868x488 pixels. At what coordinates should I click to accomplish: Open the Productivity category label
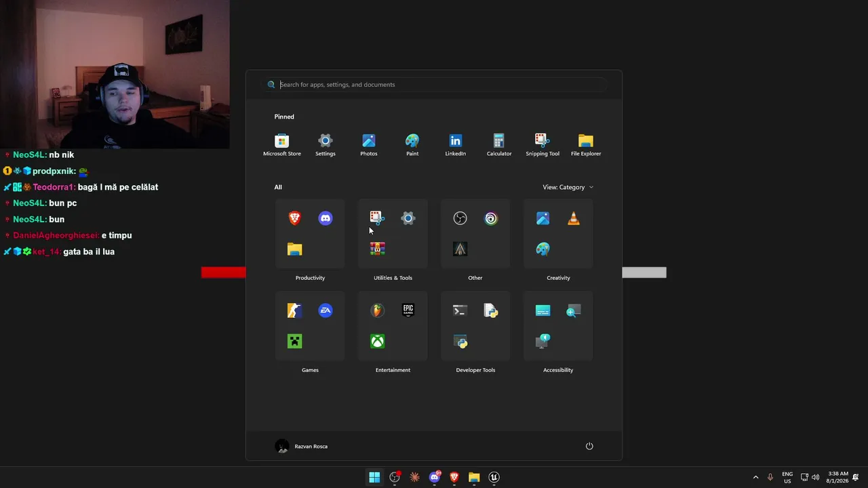click(x=310, y=278)
